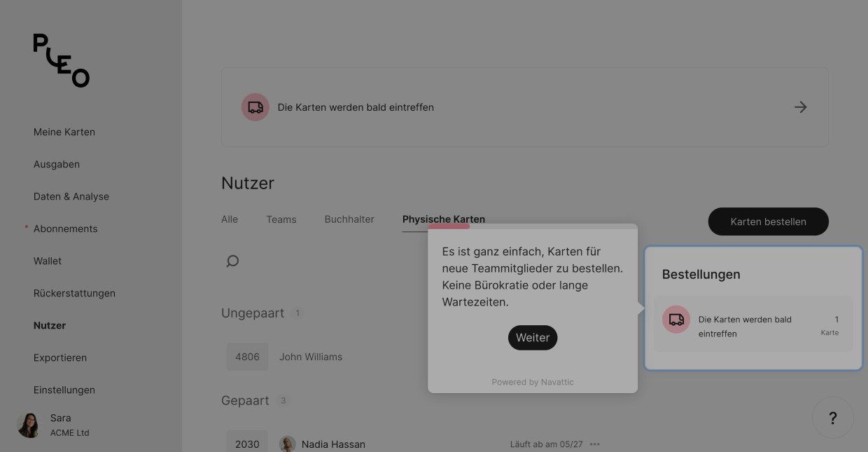Image resolution: width=868 pixels, height=452 pixels.
Task: Click the Sara ACME Ltd account name
Action: tap(69, 425)
